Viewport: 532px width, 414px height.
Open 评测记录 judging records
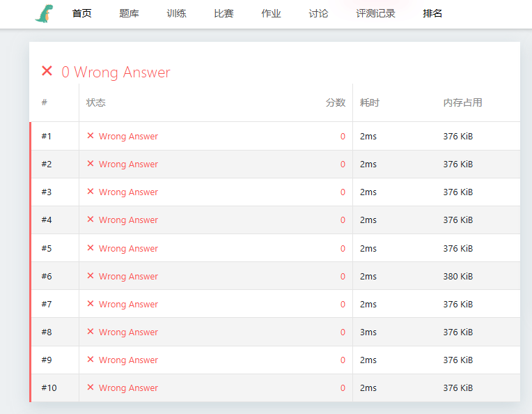tap(375, 13)
